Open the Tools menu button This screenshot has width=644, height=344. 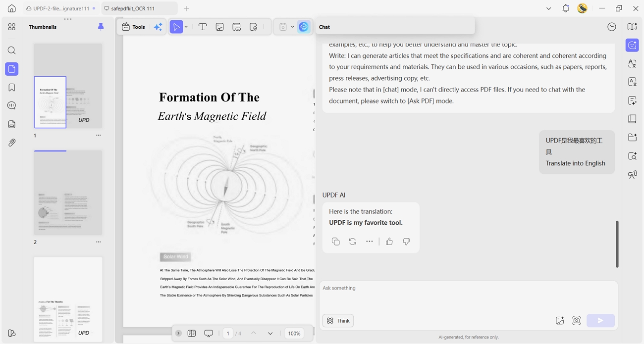pos(133,27)
